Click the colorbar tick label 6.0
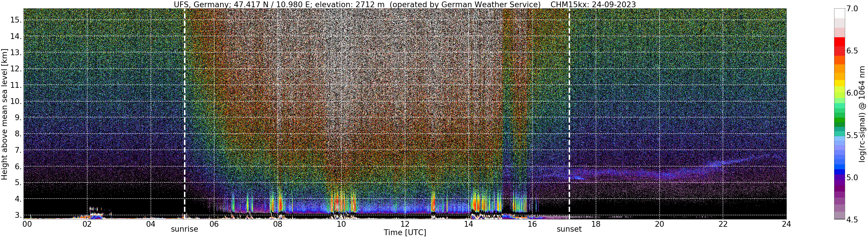The height and width of the screenshot is (238, 868). pos(852,93)
